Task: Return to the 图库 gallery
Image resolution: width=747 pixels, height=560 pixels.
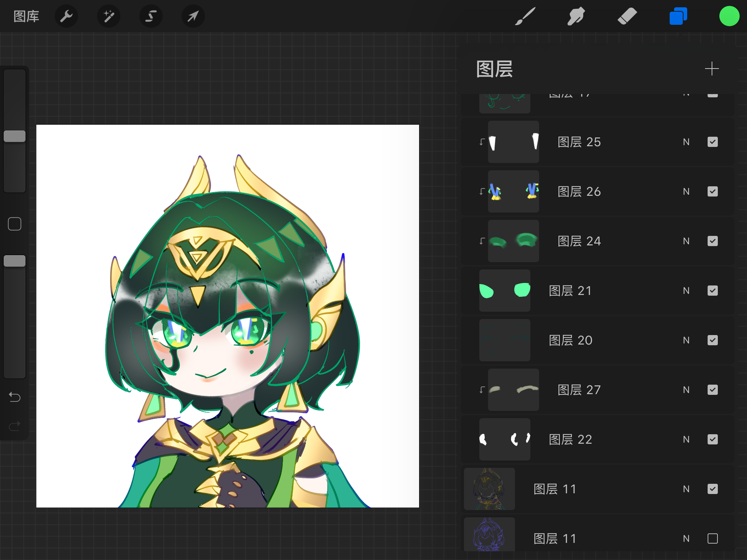Action: [26, 16]
